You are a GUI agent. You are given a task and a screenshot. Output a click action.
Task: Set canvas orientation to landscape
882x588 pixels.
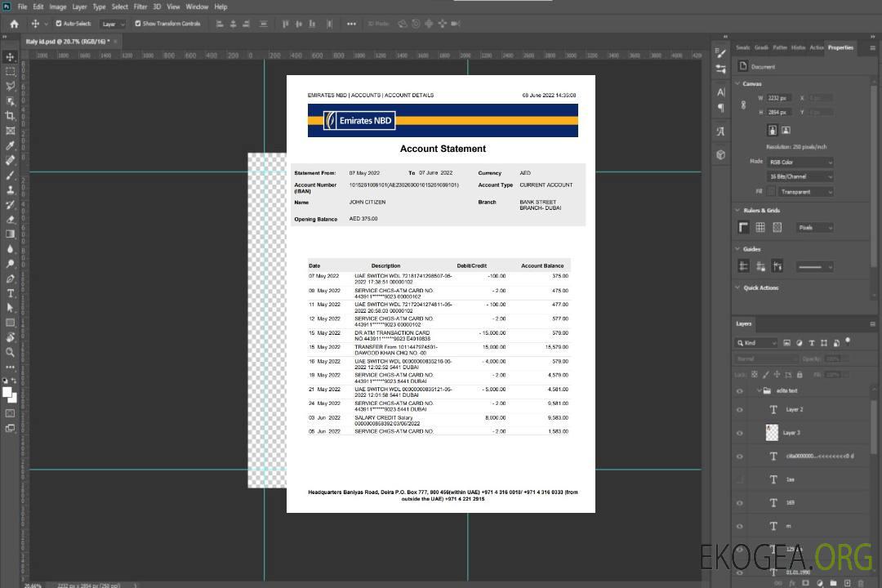tap(786, 131)
